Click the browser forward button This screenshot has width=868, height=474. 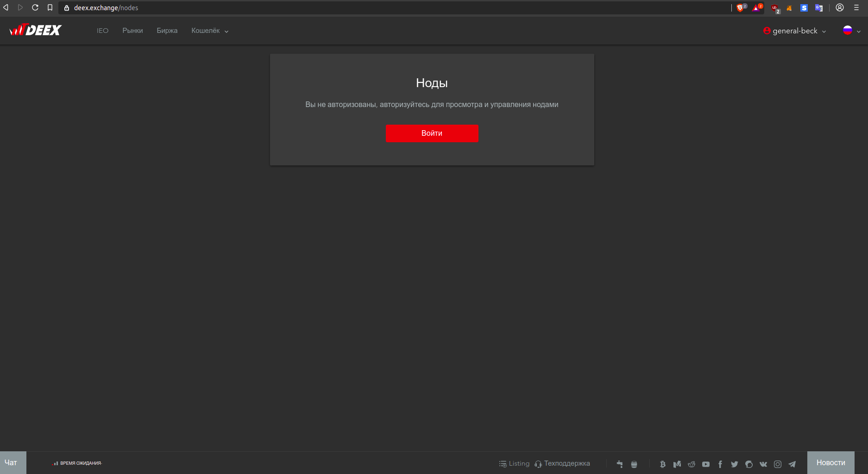click(x=20, y=7)
